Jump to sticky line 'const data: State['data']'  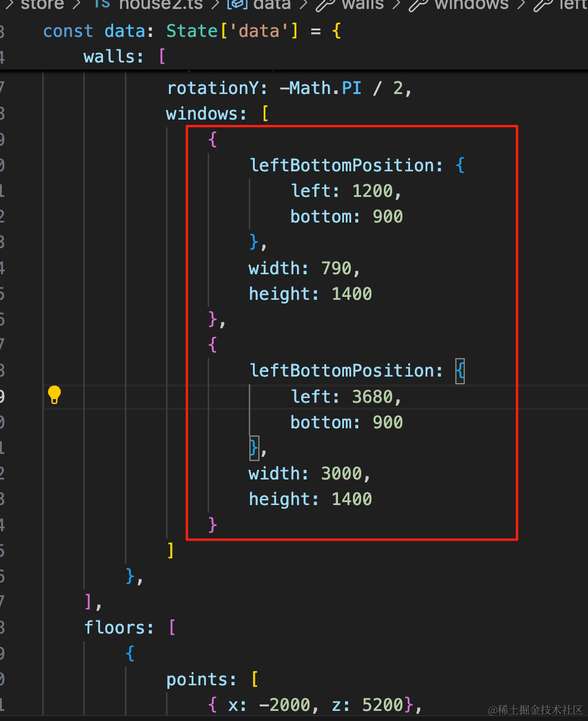pyautogui.click(x=192, y=31)
